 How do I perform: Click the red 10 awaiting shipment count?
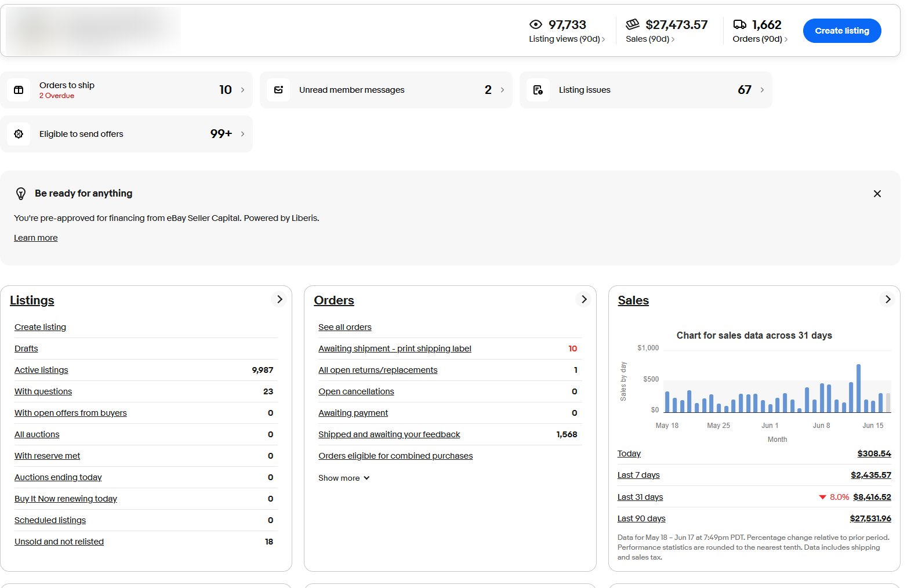click(x=573, y=349)
